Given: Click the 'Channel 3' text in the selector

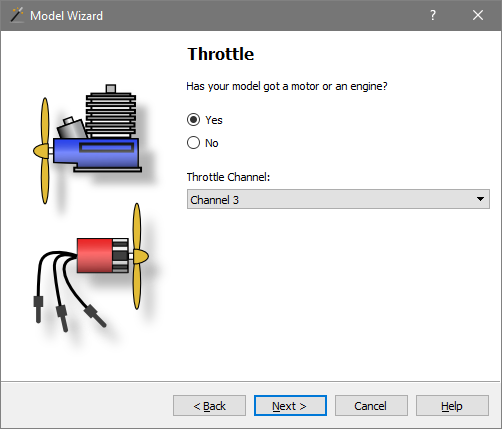Looking at the screenshot, I should pos(214,200).
